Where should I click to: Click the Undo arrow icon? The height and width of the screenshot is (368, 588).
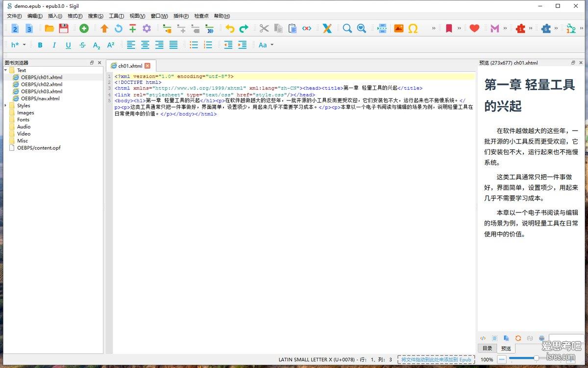230,28
